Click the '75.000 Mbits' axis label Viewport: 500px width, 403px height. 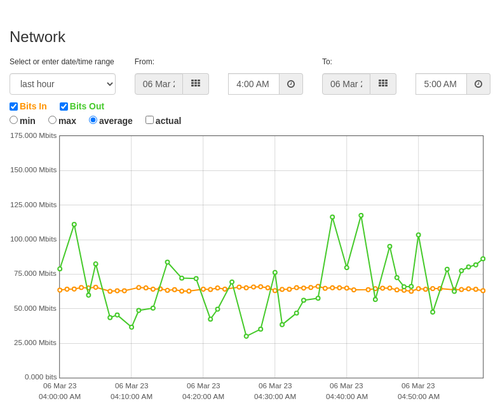(x=35, y=274)
